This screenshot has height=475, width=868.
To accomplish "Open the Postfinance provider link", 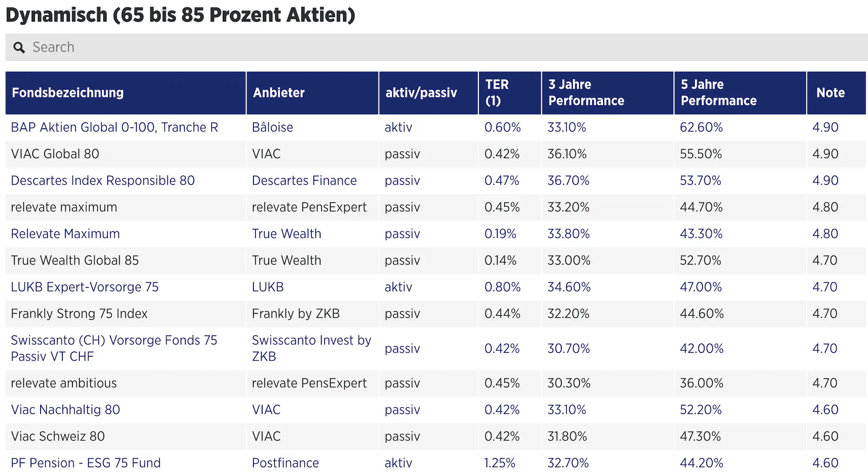I will click(x=285, y=463).
